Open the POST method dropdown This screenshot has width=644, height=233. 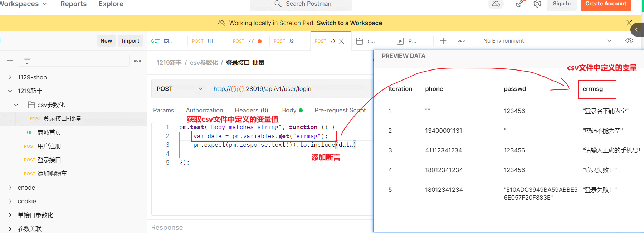coord(180,89)
